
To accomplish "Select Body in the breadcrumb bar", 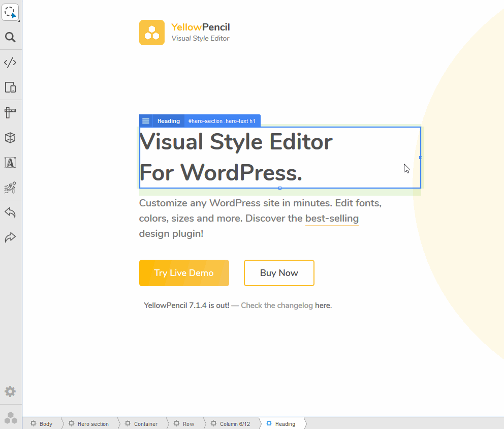I will [x=42, y=424].
